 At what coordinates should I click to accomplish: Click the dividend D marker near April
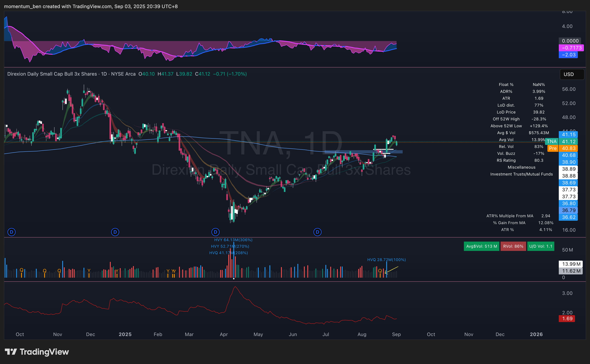click(x=215, y=232)
